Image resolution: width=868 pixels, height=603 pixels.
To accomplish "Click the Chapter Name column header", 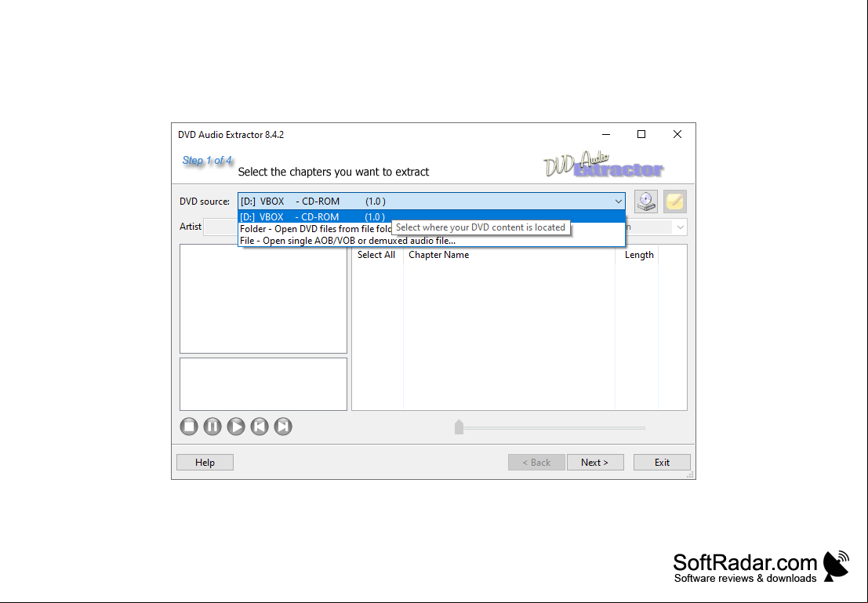I will coord(510,255).
